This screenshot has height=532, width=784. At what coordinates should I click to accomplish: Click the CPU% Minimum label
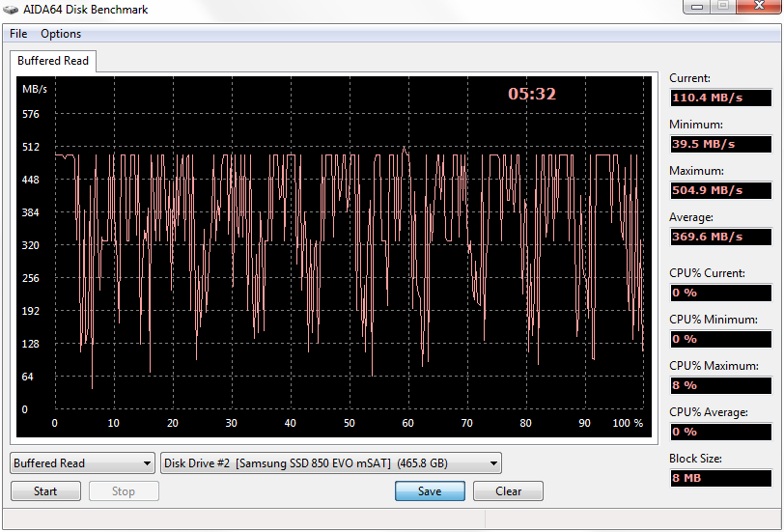click(713, 320)
